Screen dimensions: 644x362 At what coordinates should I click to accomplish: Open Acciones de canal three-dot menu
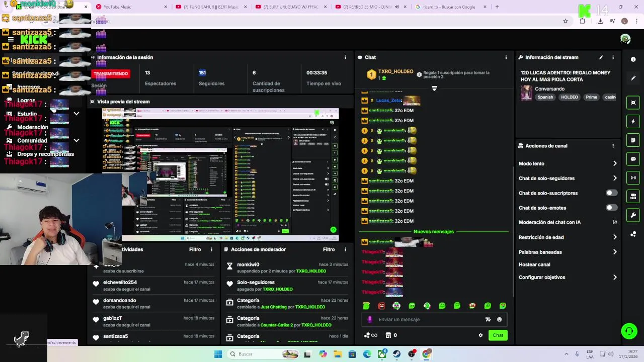tap(613, 146)
